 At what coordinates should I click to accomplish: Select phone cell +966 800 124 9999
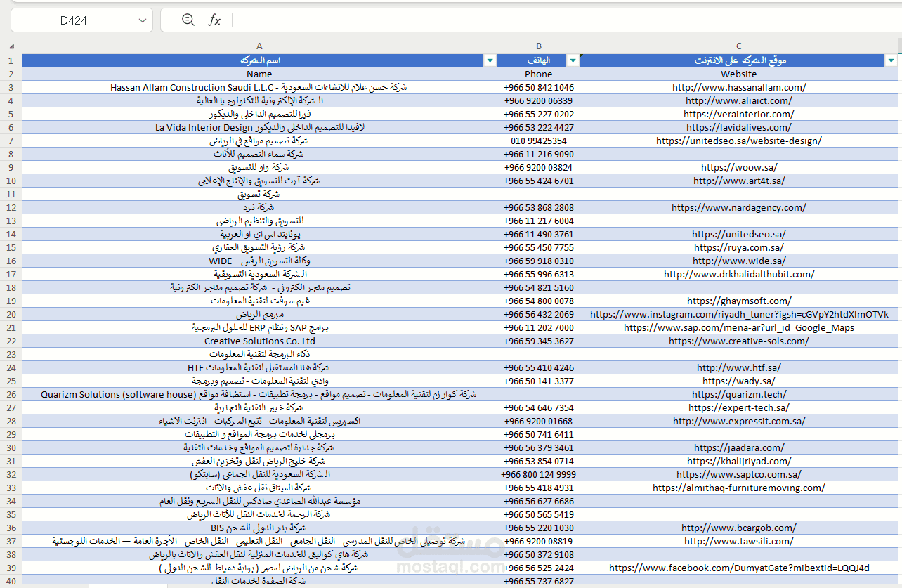pos(539,474)
